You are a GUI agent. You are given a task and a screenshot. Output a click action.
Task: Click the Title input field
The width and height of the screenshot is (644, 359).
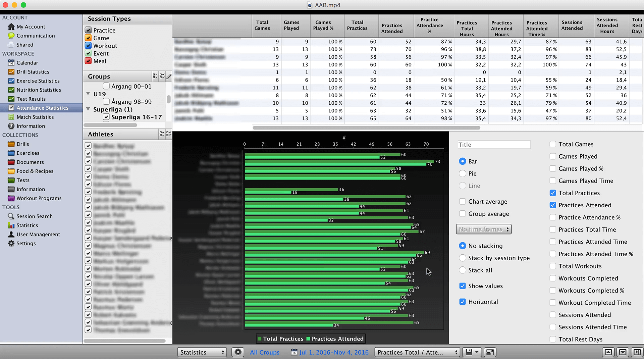[x=494, y=145]
